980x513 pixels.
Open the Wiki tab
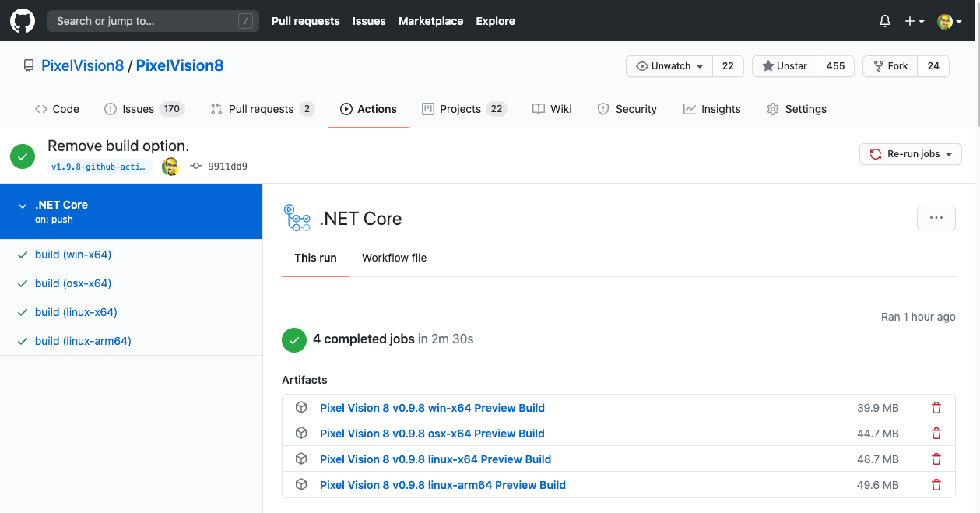pyautogui.click(x=552, y=109)
